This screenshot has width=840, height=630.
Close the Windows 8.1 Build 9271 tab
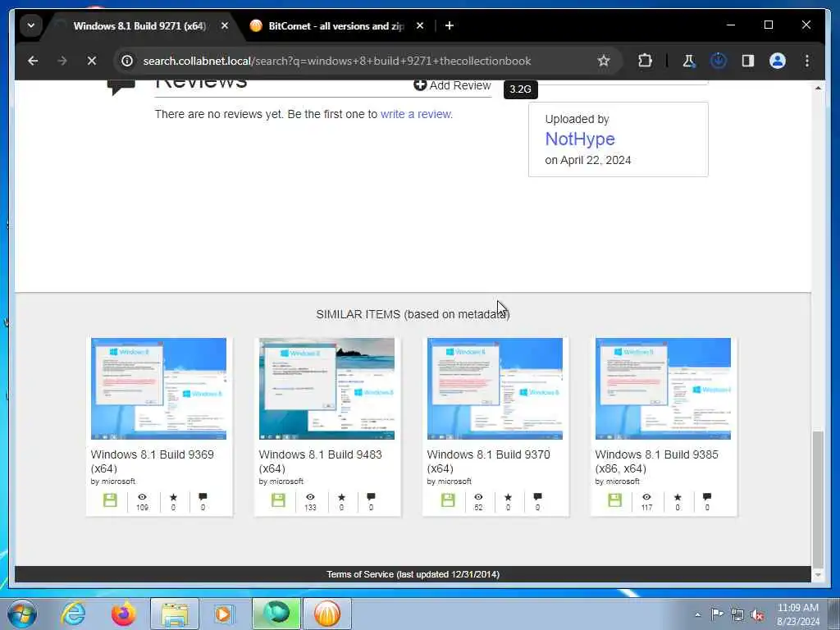pyautogui.click(x=225, y=25)
